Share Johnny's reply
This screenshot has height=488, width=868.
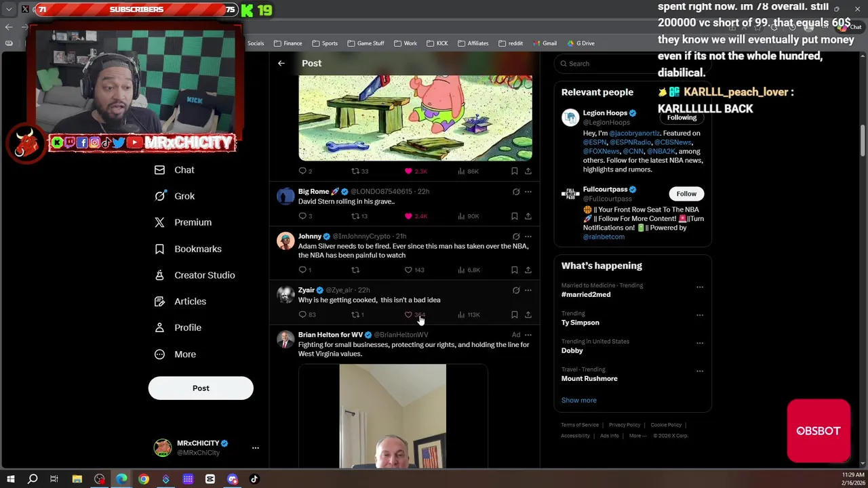(x=528, y=270)
